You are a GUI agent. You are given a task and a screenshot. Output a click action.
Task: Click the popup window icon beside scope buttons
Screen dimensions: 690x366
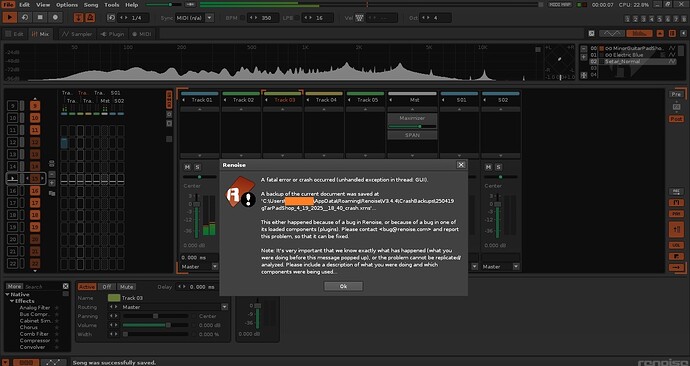click(591, 33)
